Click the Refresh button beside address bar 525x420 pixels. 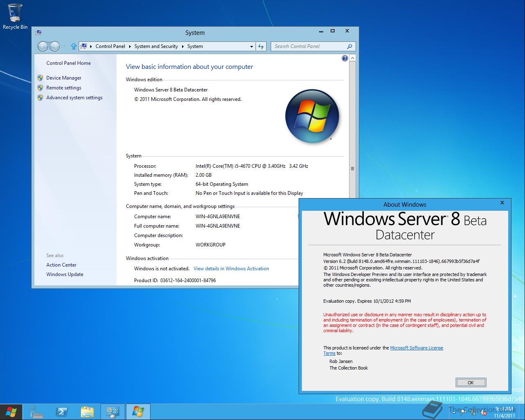[x=261, y=46]
